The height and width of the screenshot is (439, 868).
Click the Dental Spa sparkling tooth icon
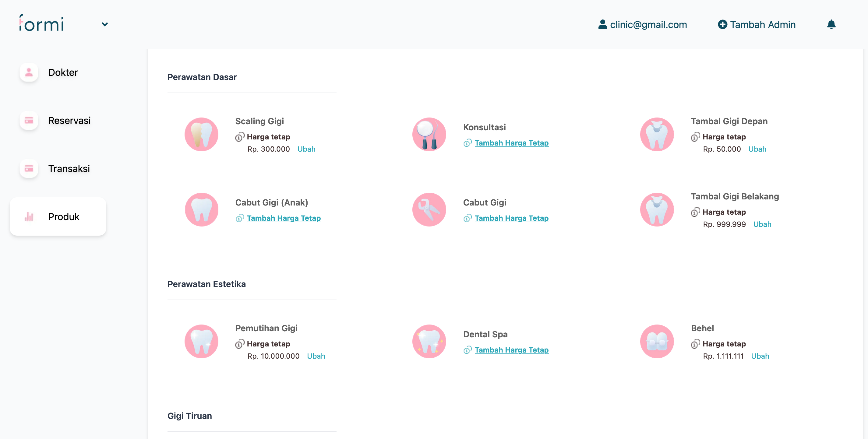point(429,341)
